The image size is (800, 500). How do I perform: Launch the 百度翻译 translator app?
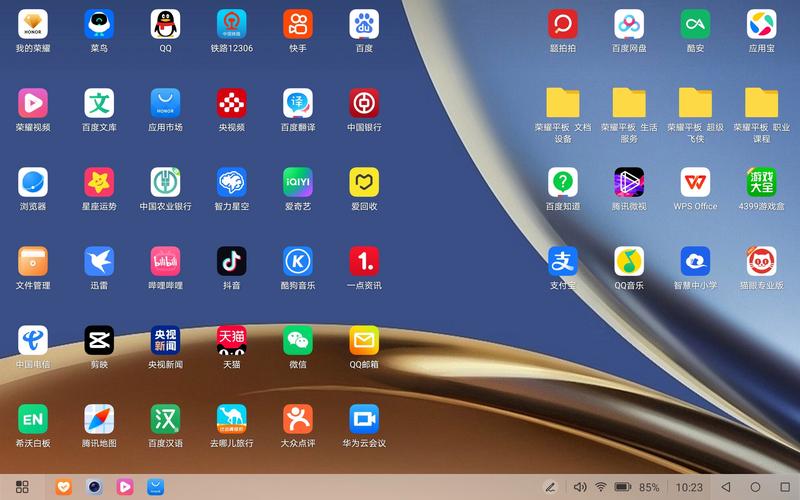pos(298,103)
